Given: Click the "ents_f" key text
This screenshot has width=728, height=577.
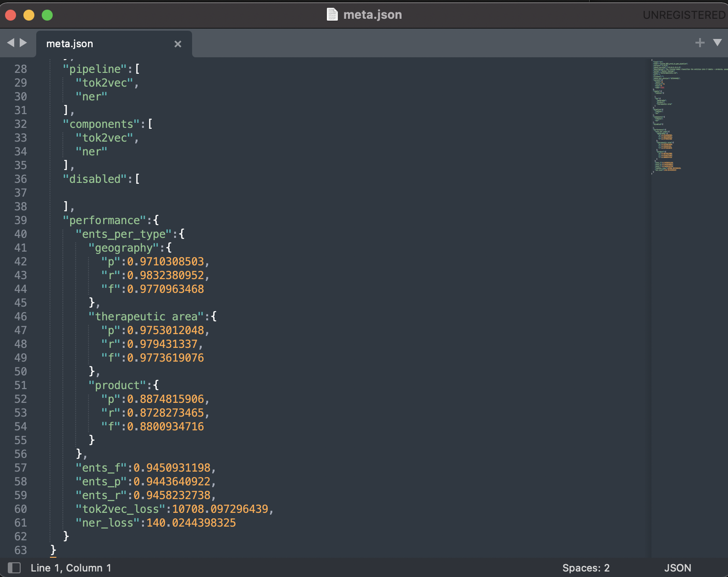Looking at the screenshot, I should pyautogui.click(x=101, y=468).
